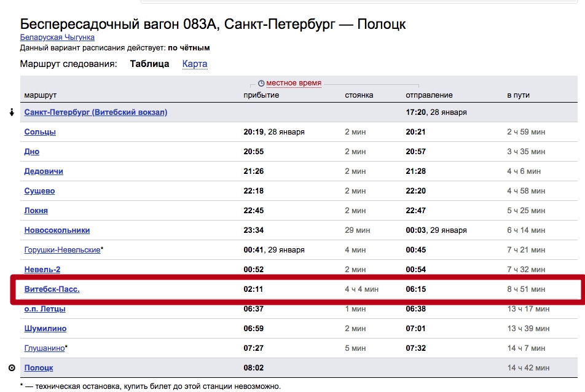
Task: Click the clock icon beside местное время
Action: pos(261,83)
